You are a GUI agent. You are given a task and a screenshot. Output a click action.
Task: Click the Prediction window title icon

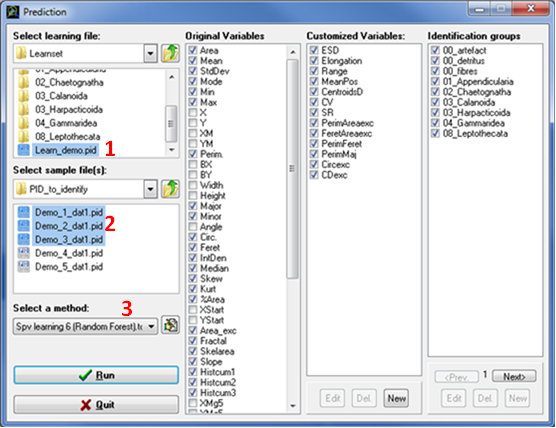[x=13, y=12]
